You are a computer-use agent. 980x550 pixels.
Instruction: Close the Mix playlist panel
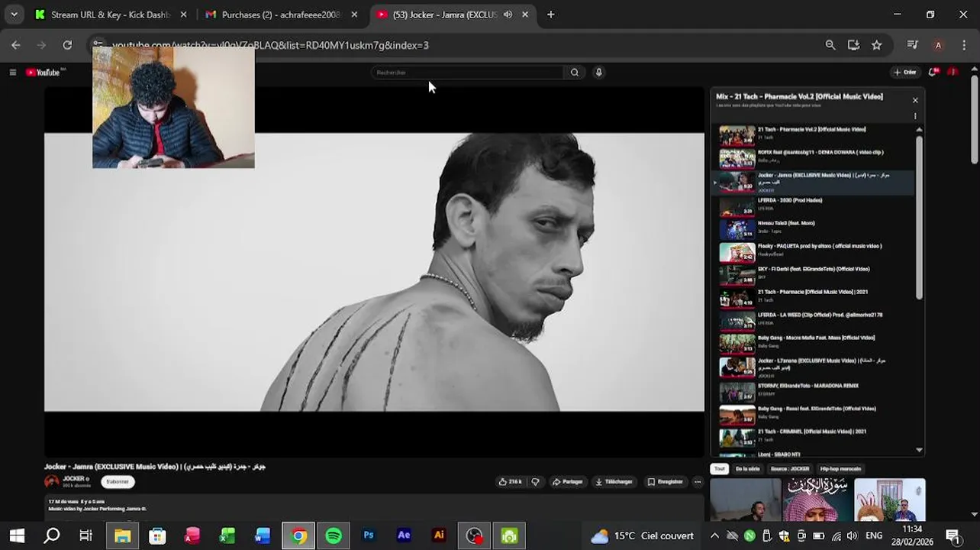click(915, 100)
